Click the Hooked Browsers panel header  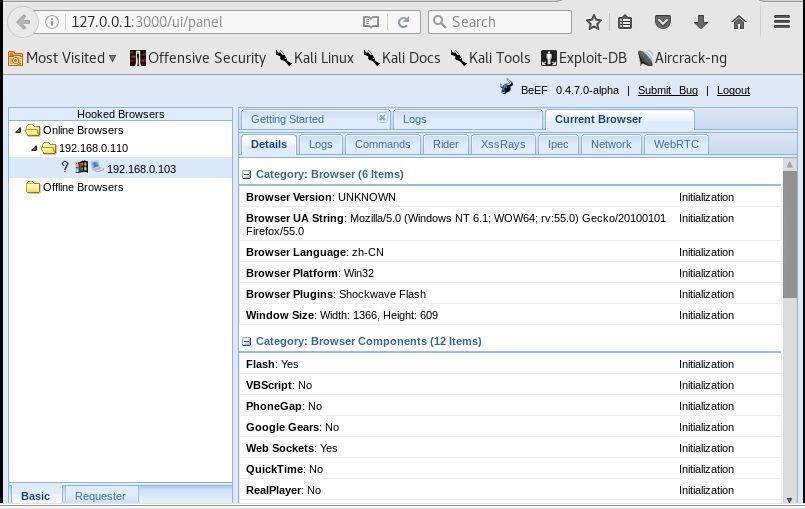click(x=121, y=114)
